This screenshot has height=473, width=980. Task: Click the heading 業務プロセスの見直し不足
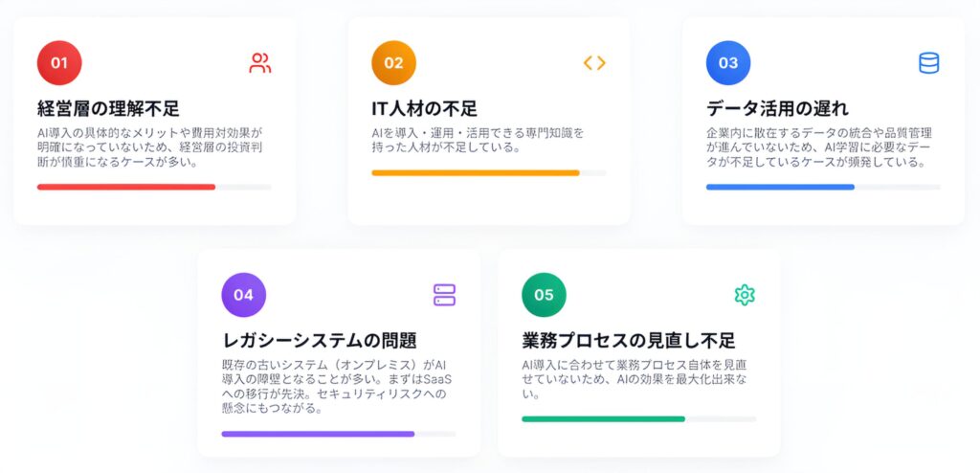[629, 340]
